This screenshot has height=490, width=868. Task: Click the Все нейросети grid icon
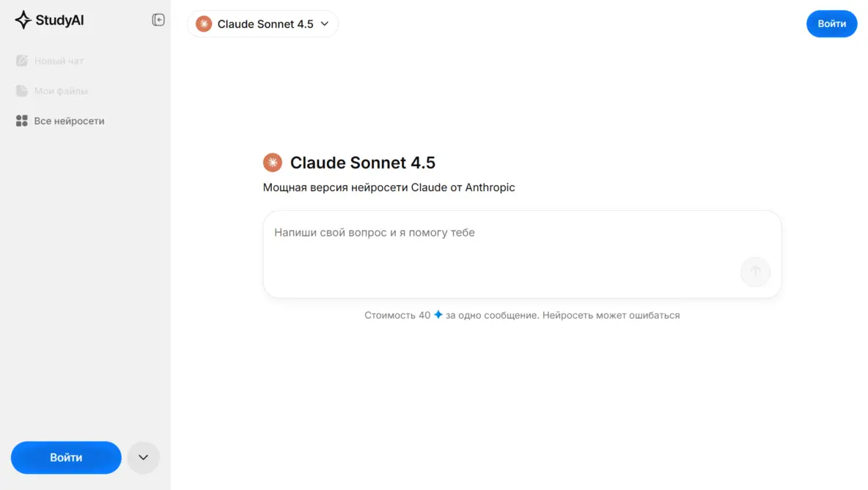coord(22,121)
